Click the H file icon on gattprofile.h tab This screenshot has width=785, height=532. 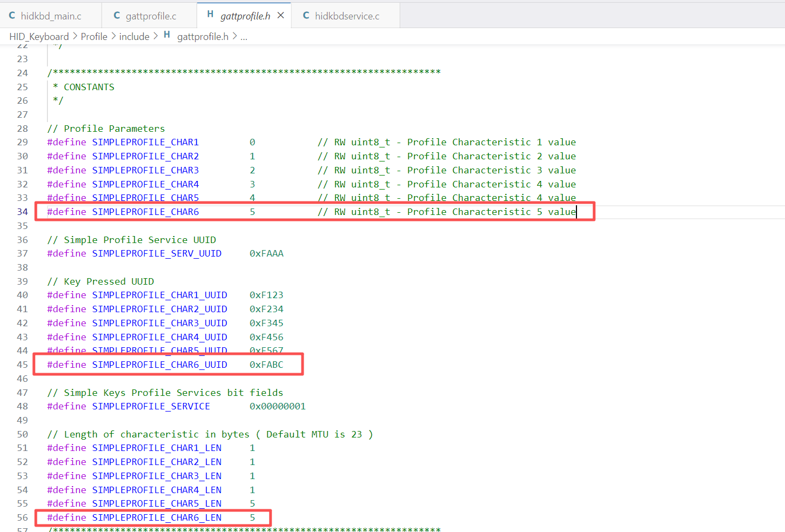point(210,15)
